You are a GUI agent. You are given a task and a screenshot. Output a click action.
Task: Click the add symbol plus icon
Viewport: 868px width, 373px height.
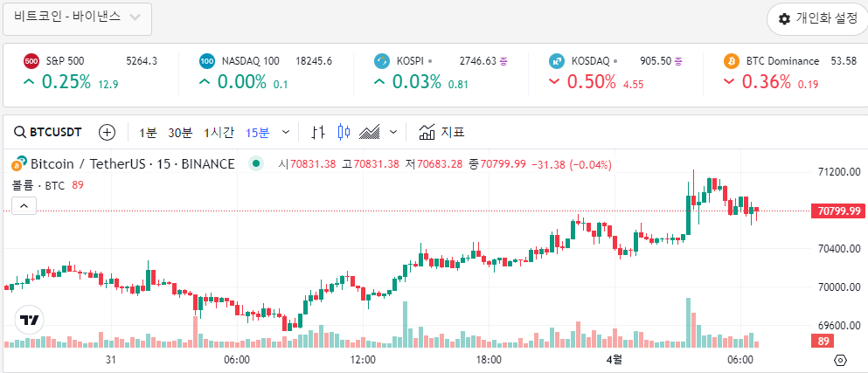click(107, 133)
